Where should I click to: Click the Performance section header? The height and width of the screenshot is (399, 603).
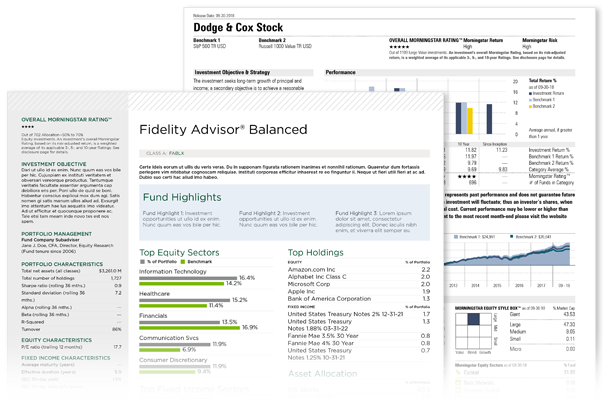coord(340,72)
